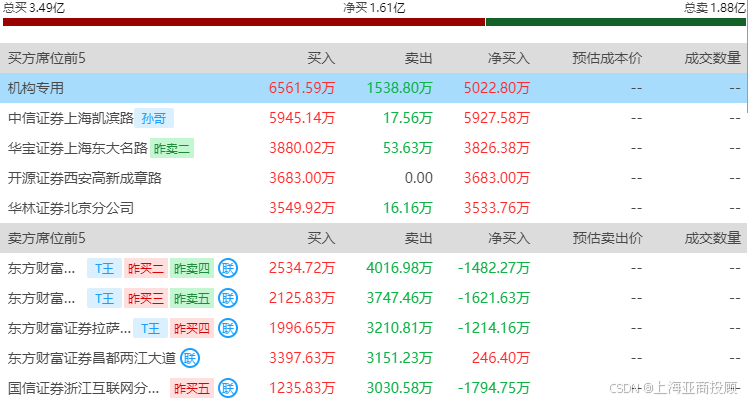Image resolution: width=748 pixels, height=401 pixels.
Task: Click the 4016.98万 sell amount
Action: [399, 268]
